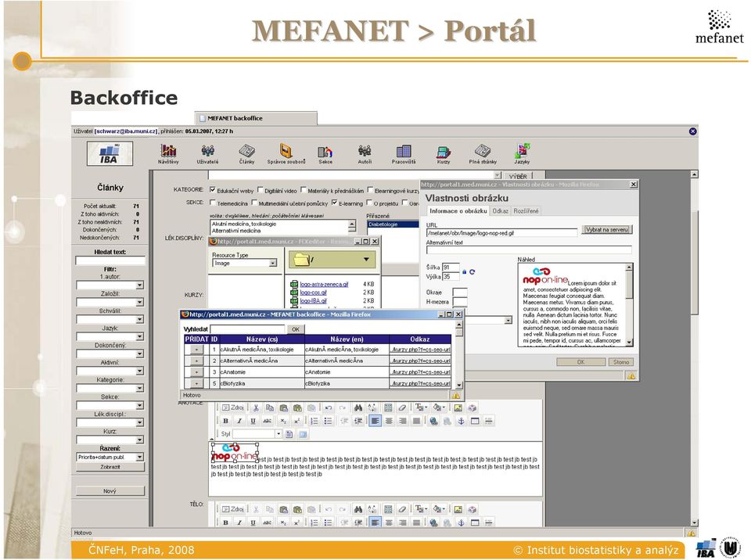Open Správce souborů file manager
751x560 pixels.
(x=286, y=154)
